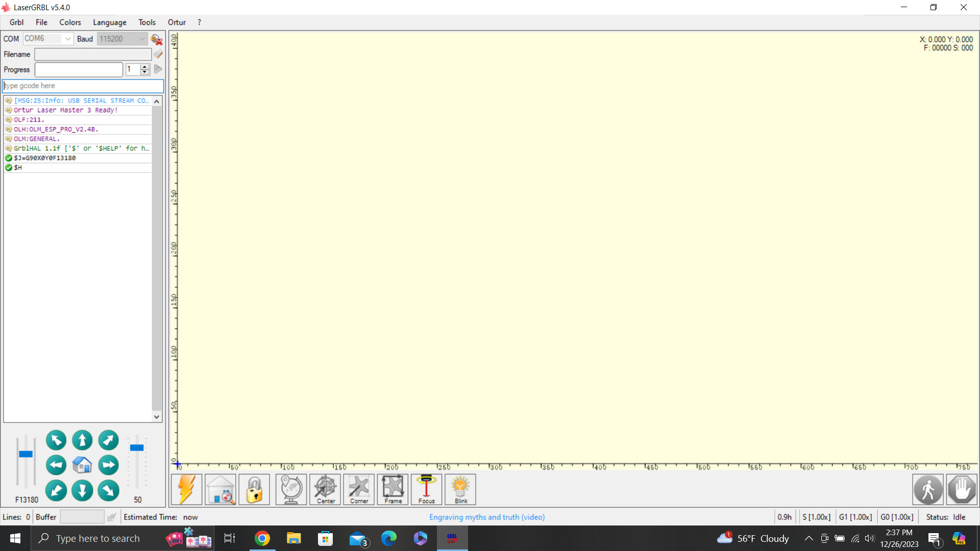Click the disconnect plug icon
Image resolution: width=980 pixels, height=551 pixels.
pyautogui.click(x=157, y=39)
